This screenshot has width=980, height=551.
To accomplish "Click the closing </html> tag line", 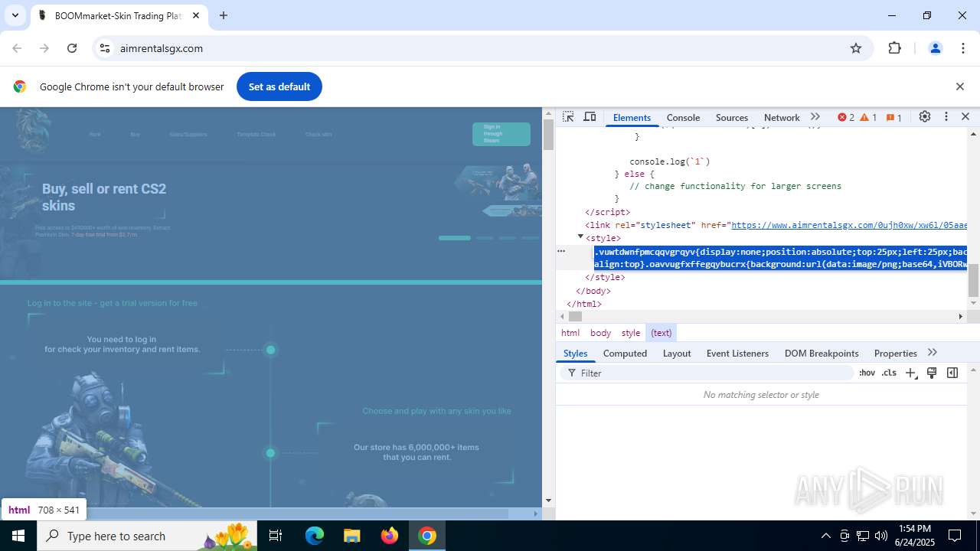I will coord(584,304).
